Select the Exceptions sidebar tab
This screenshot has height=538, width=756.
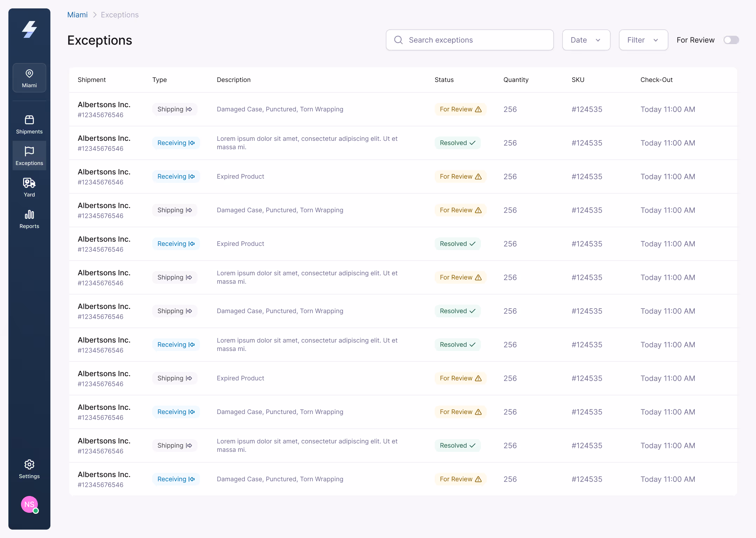point(29,156)
